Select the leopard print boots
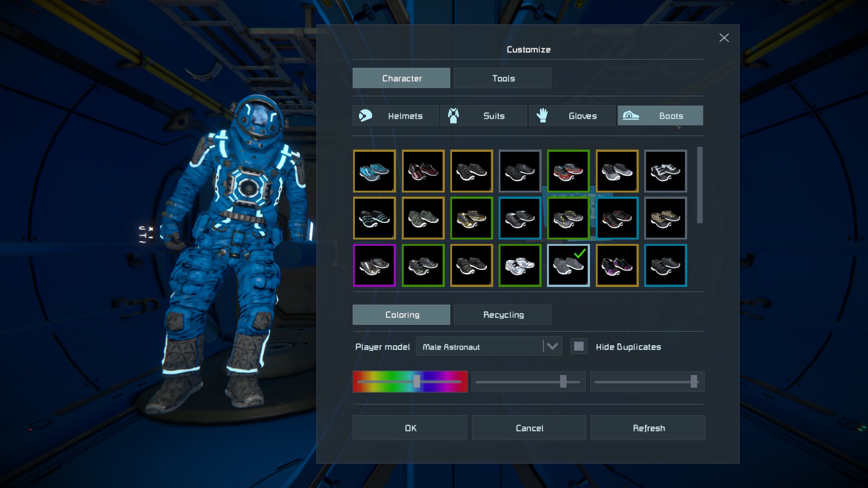 click(x=665, y=218)
